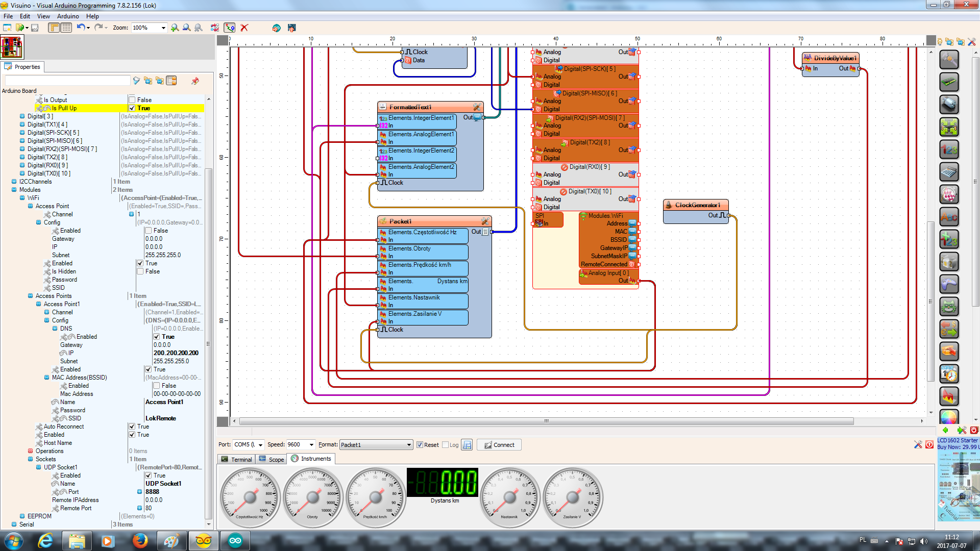This screenshot has height=551, width=980.
Task: Open the COM Port dropdown
Action: tap(260, 445)
